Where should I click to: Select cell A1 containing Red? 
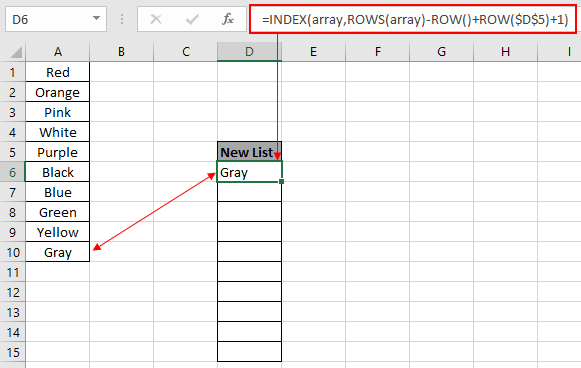(x=57, y=72)
